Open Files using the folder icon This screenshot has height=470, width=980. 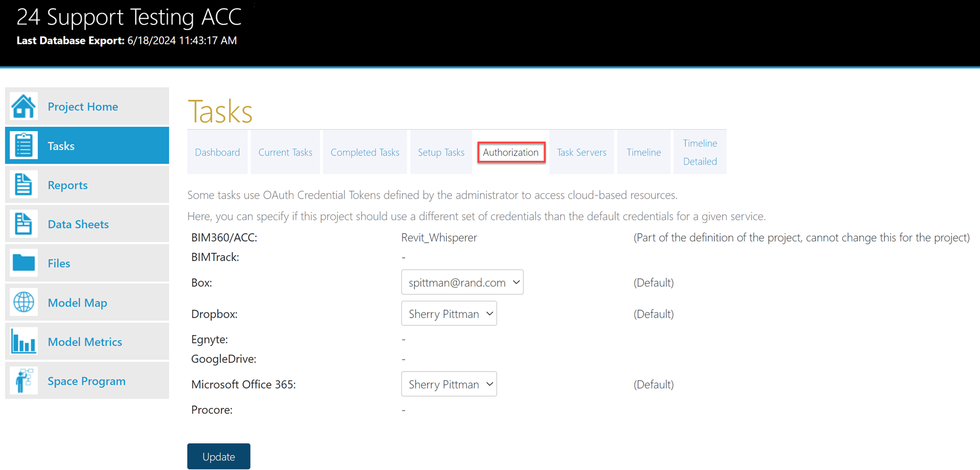click(23, 263)
